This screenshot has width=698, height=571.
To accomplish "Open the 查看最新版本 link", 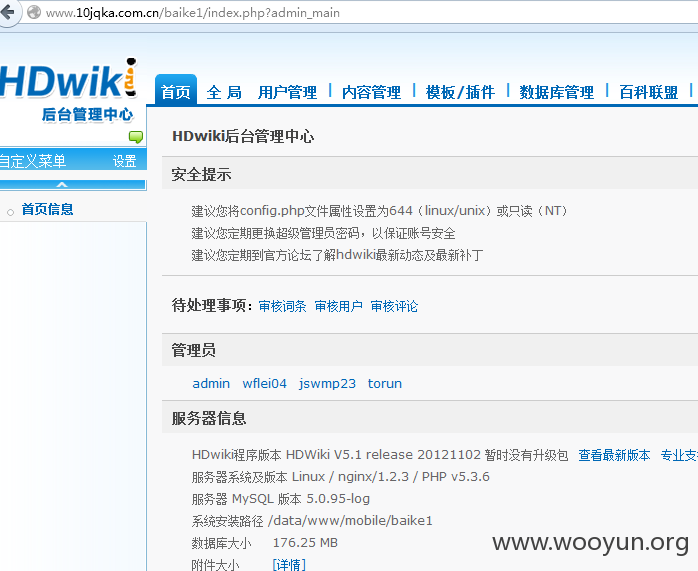I will pos(614,455).
